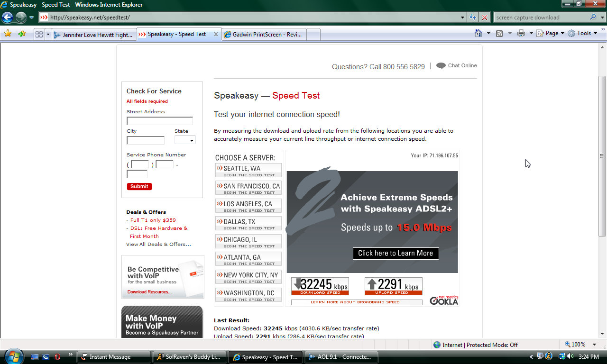Click the Show Desktop quick launch icon
This screenshot has width=607, height=364.
click(35, 357)
